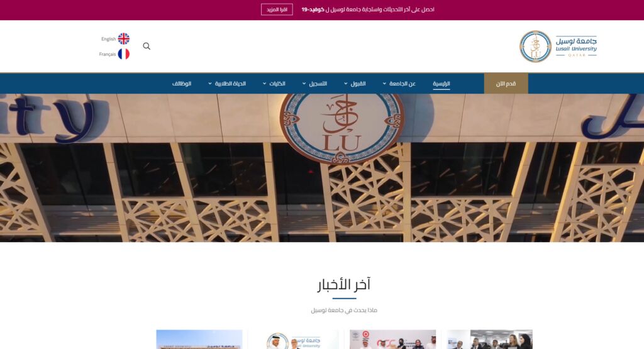
Task: Go to the الرئيسية home menu item
Action: point(441,84)
